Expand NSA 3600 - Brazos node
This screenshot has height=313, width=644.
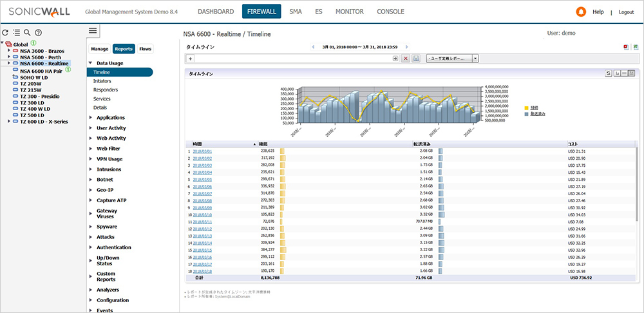click(x=9, y=50)
